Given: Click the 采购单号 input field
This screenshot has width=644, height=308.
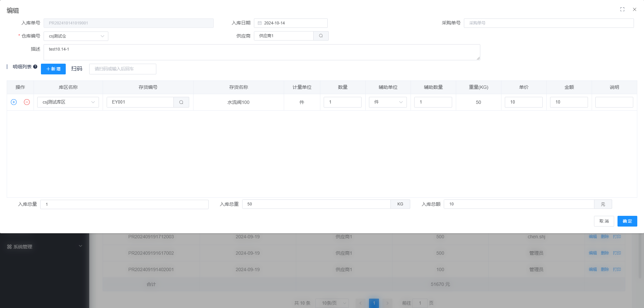Looking at the screenshot, I should [x=549, y=23].
